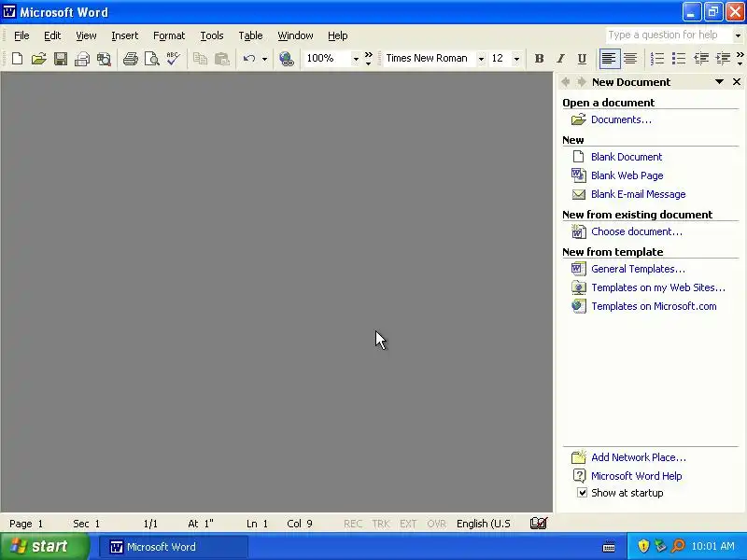
Task: Open Print Preview from the toolbar
Action: point(152,59)
